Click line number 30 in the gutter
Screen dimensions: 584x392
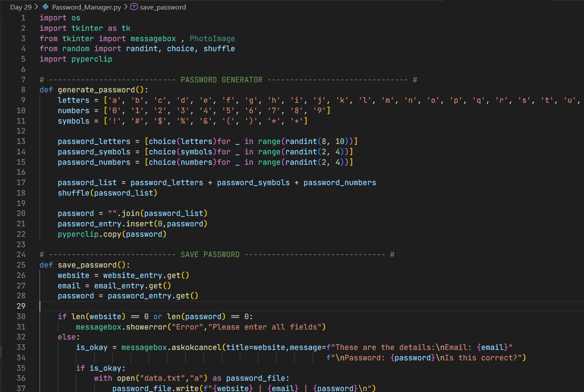coord(21,317)
